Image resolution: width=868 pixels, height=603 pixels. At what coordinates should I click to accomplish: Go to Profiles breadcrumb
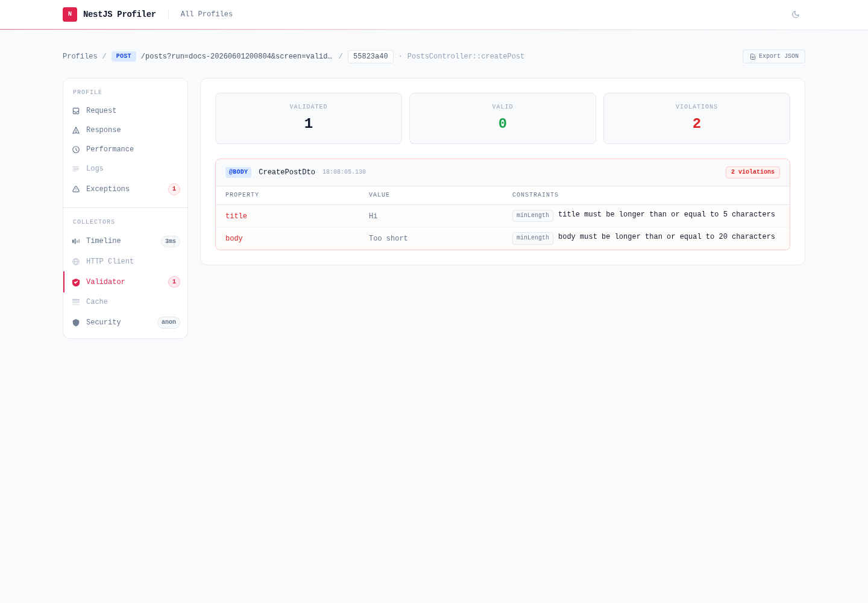click(x=80, y=56)
